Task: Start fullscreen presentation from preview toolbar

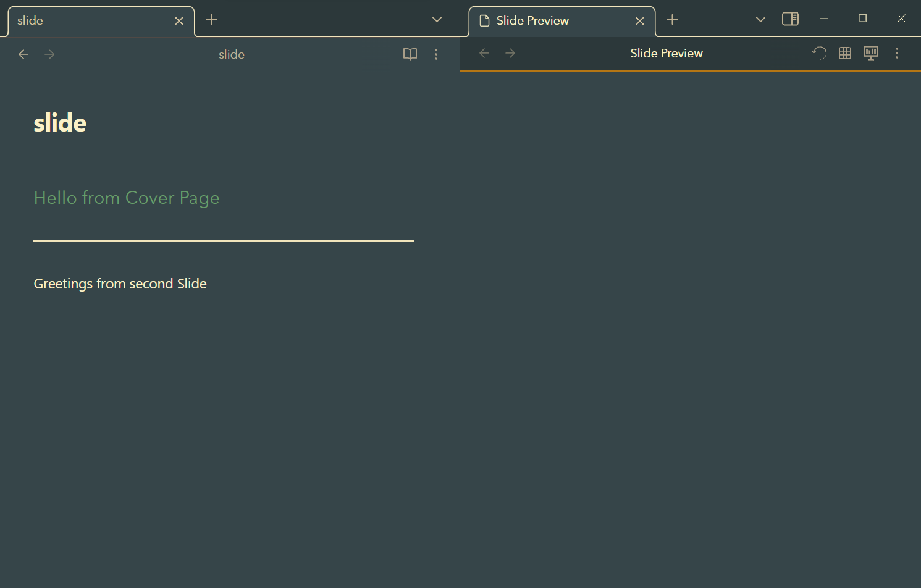Action: click(x=871, y=53)
